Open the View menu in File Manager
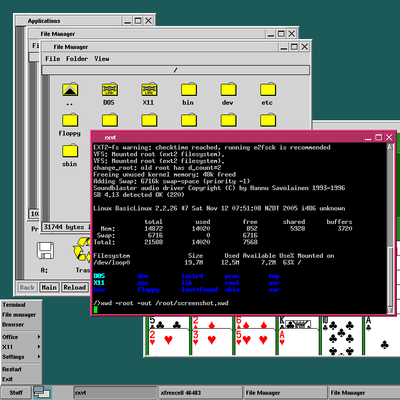 102,59
